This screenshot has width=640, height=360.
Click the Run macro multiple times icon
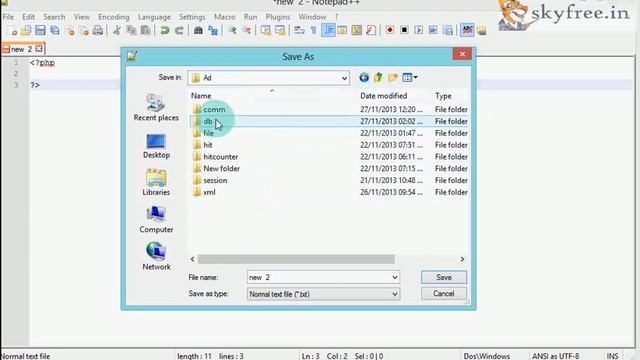pos(433,31)
